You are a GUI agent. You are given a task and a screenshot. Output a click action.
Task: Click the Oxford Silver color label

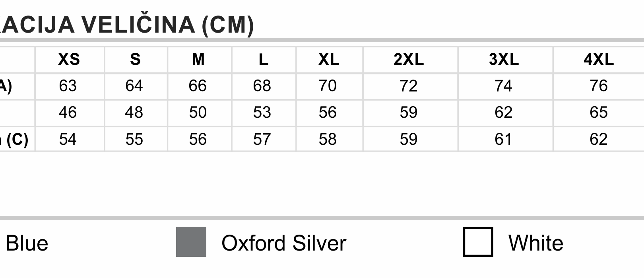point(284,243)
